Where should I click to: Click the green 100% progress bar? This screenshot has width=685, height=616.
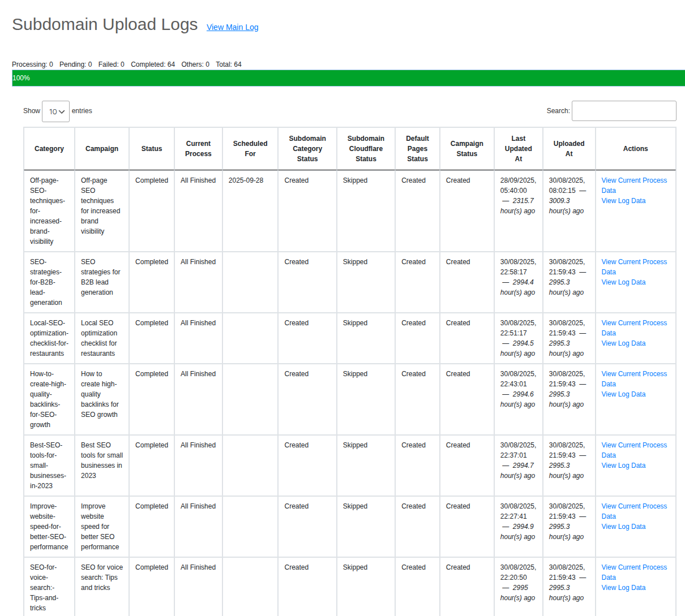tap(348, 78)
